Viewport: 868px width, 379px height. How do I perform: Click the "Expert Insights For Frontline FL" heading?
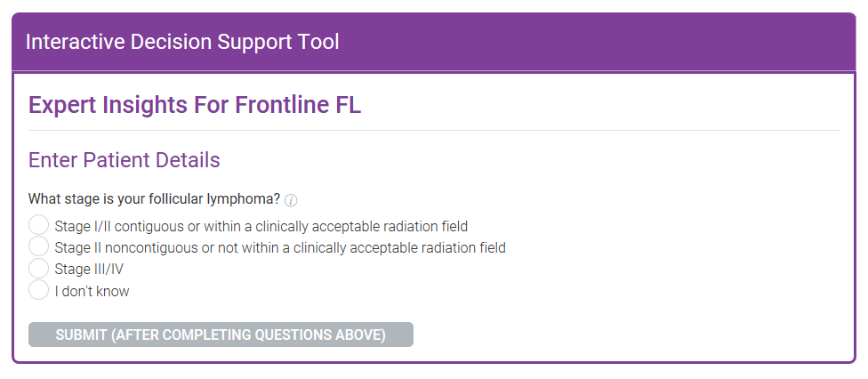(195, 105)
